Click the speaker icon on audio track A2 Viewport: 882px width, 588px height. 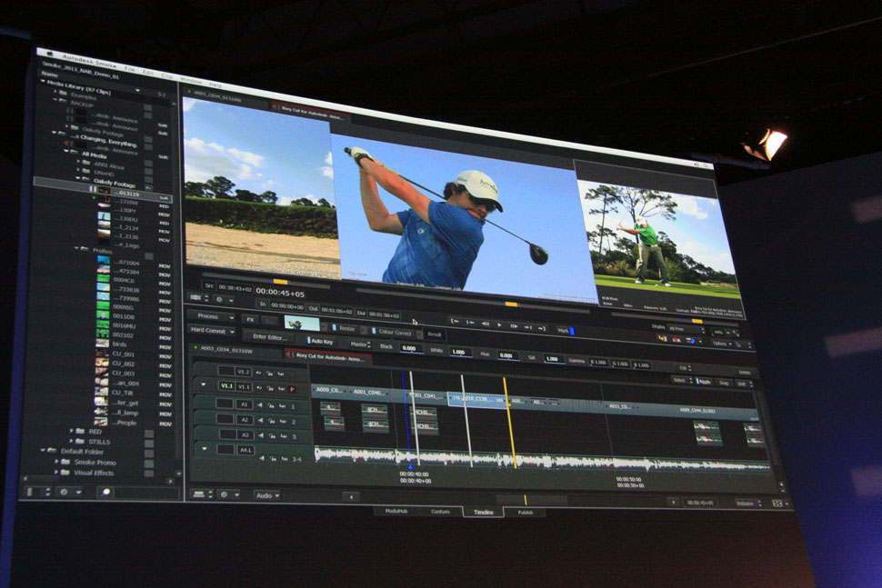[259, 421]
